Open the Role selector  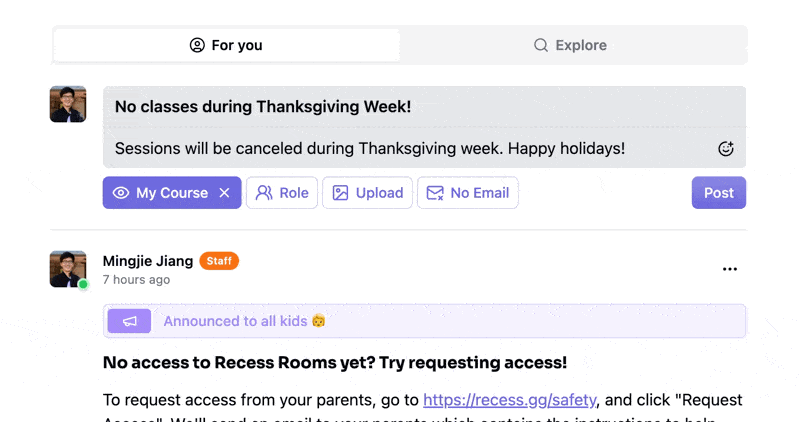[282, 193]
